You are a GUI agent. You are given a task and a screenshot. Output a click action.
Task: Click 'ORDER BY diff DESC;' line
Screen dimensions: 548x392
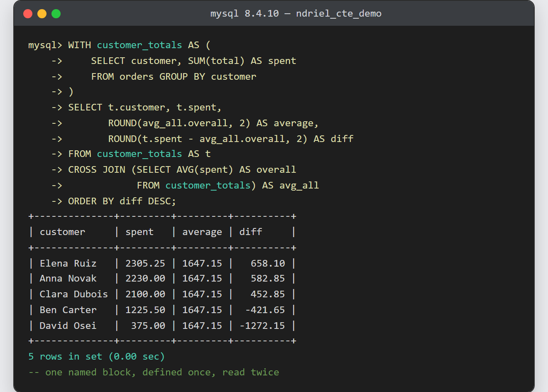point(122,201)
